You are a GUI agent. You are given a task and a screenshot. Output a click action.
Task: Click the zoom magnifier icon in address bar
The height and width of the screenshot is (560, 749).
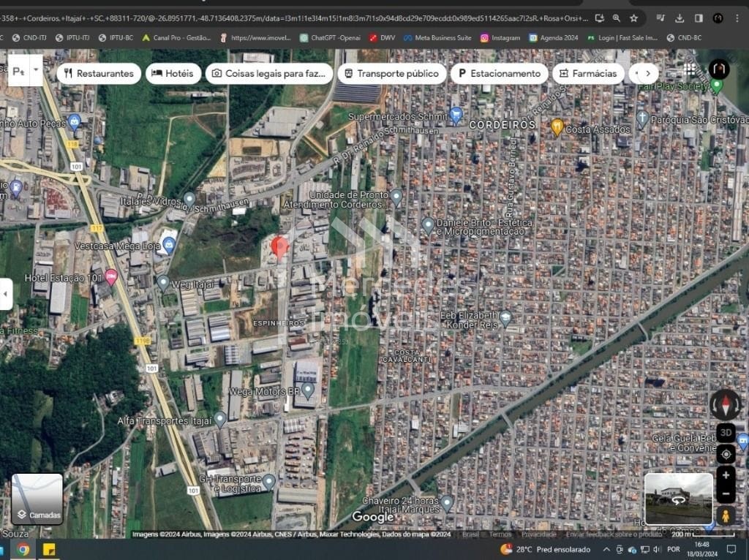(x=616, y=18)
